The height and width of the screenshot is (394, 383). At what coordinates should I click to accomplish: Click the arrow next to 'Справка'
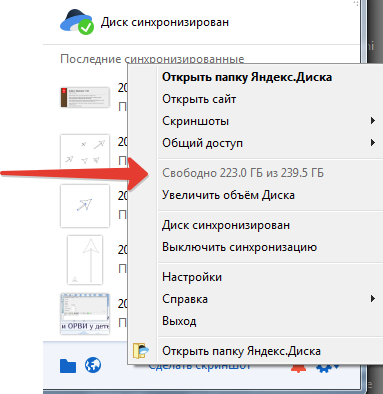[x=373, y=299]
